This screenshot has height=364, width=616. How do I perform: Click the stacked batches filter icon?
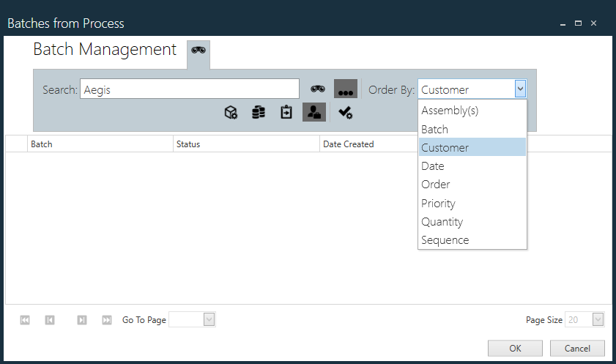[259, 112]
